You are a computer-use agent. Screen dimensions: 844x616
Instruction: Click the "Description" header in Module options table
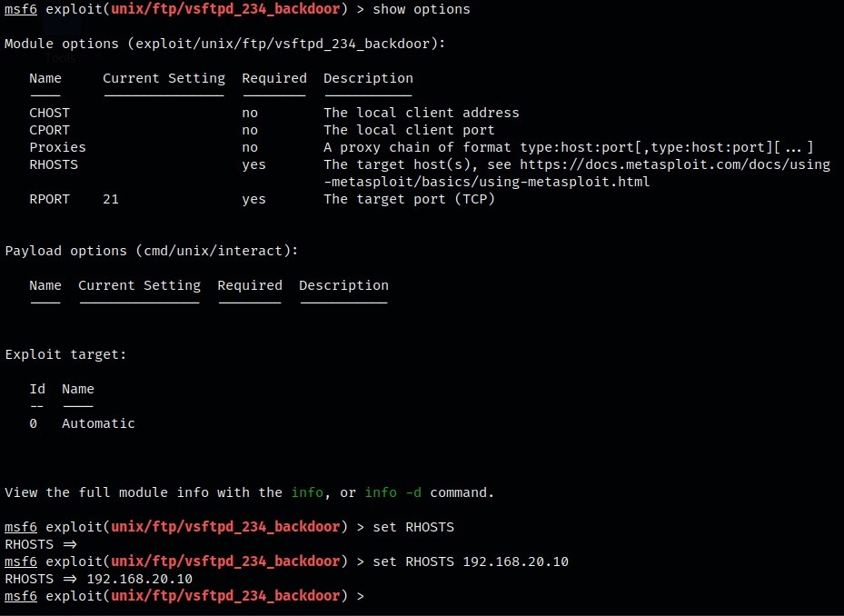[369, 78]
